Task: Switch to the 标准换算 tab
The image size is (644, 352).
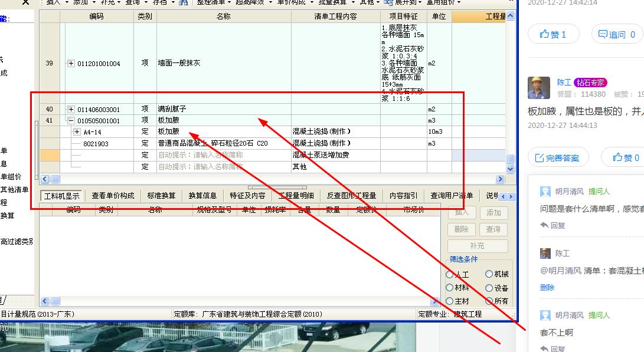Action: 161,196
